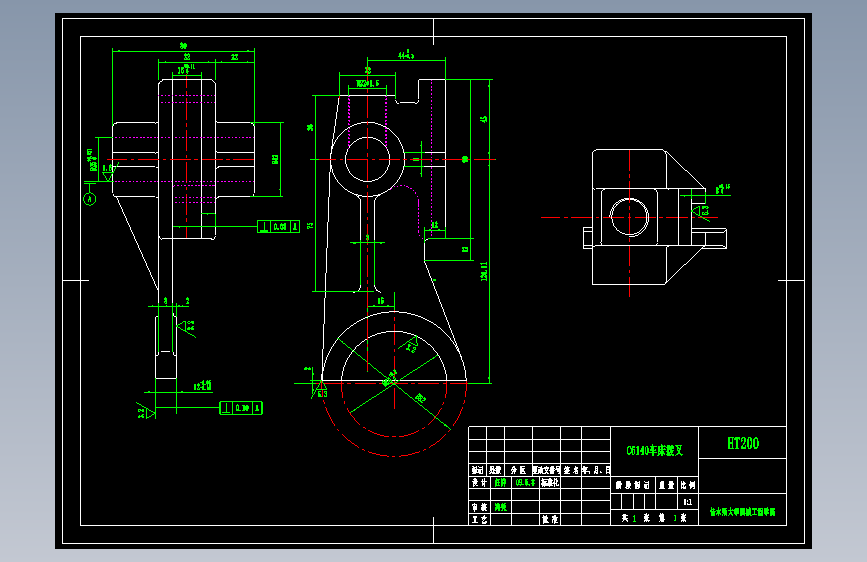
Task: Select the 0.08 perpendicularity tolerance frame
Action: (x=279, y=226)
